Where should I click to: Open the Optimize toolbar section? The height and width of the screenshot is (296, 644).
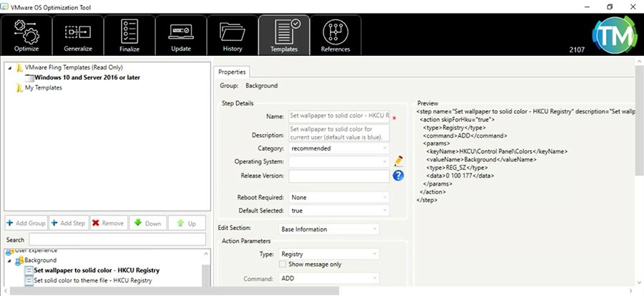pos(26,36)
